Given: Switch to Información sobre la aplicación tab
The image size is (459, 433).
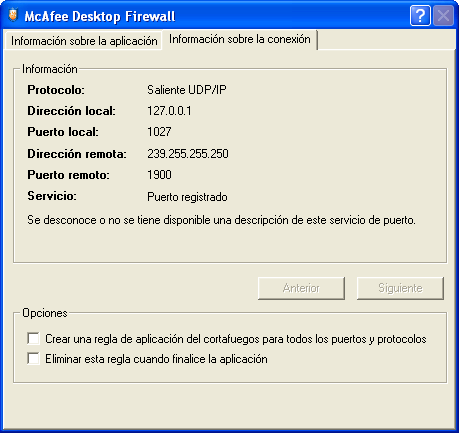Looking at the screenshot, I should point(84,41).
